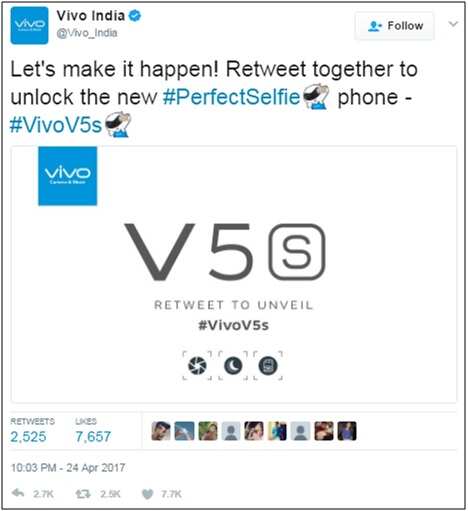View the 2,525 retweets list
The width and height of the screenshot is (468, 511).
[28, 436]
